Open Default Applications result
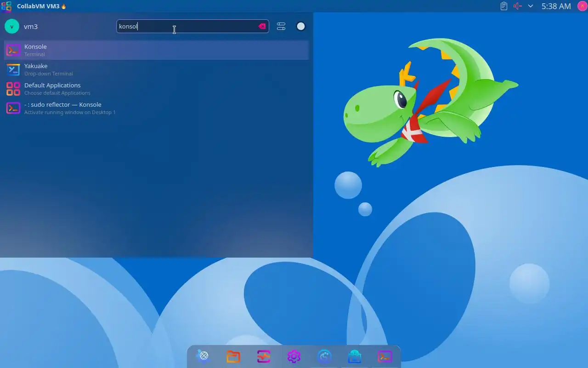The image size is (588, 368). (156, 88)
